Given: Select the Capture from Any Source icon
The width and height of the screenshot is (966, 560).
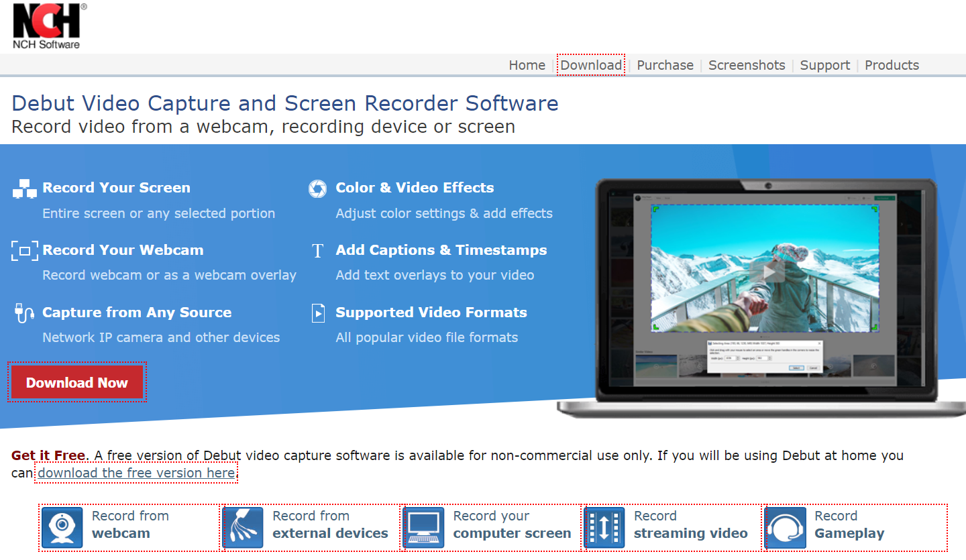Looking at the screenshot, I should coord(24,313).
